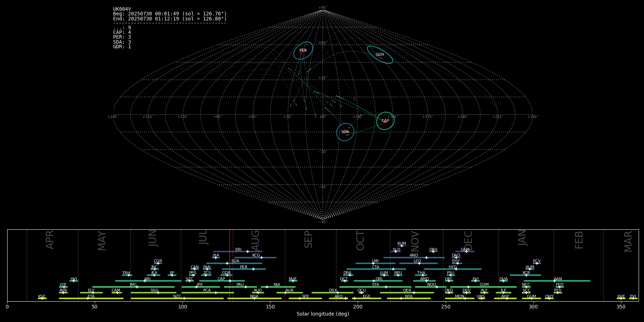Click the station code UK004V header text
This screenshot has width=644, height=322.
(122, 9)
